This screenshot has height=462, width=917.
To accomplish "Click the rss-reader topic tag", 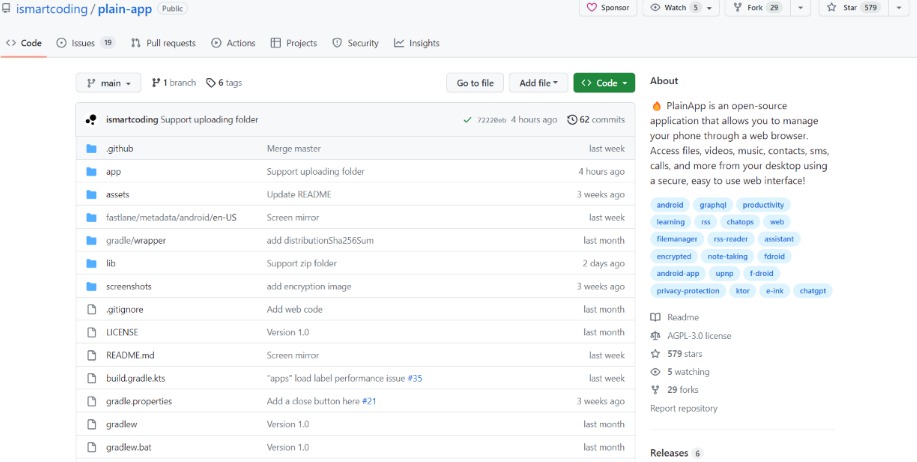I will [730, 239].
